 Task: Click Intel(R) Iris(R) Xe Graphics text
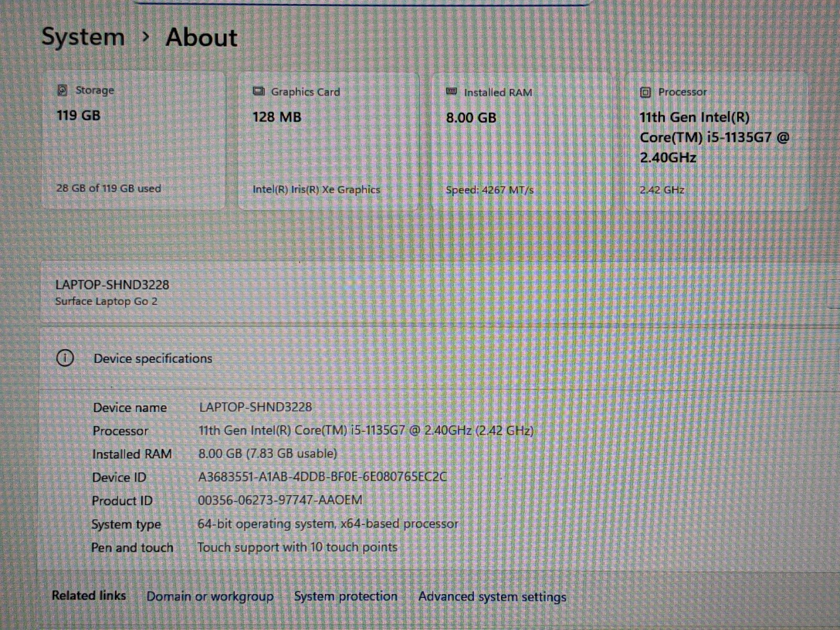[x=316, y=190]
